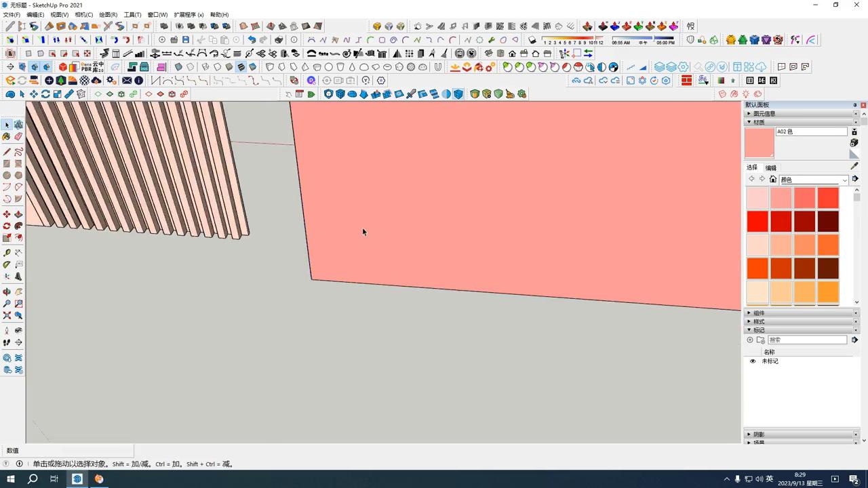Click the 标记 search input field
Screen dimensions: 868x488
pos(807,340)
